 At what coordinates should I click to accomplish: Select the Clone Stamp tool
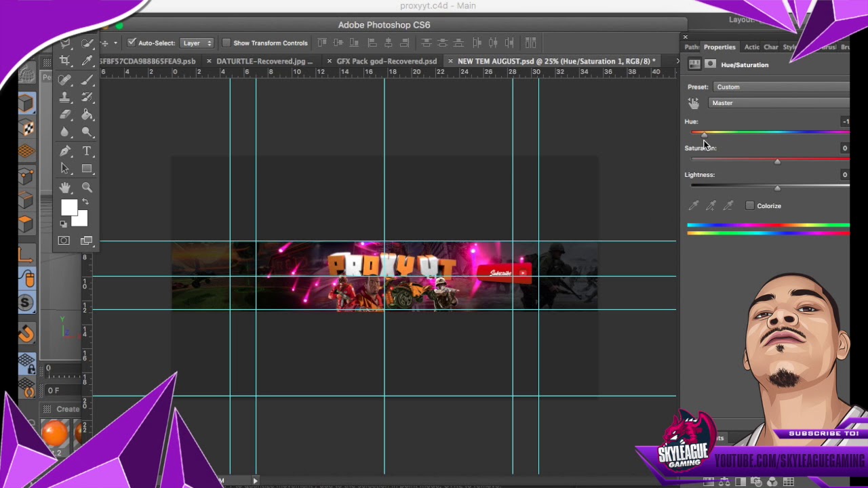click(x=65, y=97)
